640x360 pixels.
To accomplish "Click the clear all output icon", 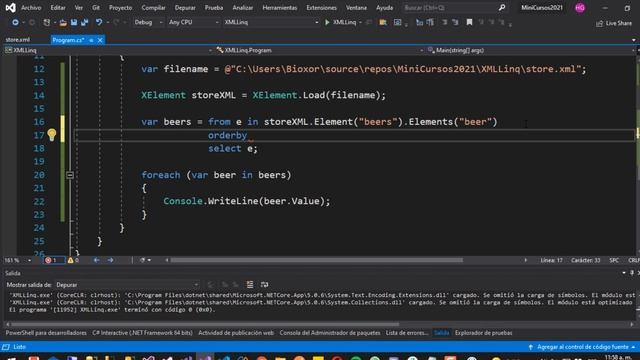I will [250, 284].
